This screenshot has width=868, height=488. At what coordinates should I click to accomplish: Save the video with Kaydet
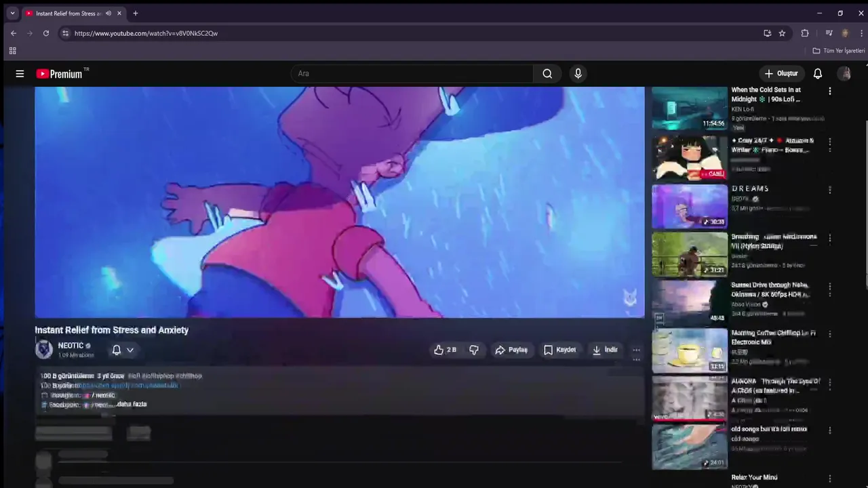click(x=559, y=350)
